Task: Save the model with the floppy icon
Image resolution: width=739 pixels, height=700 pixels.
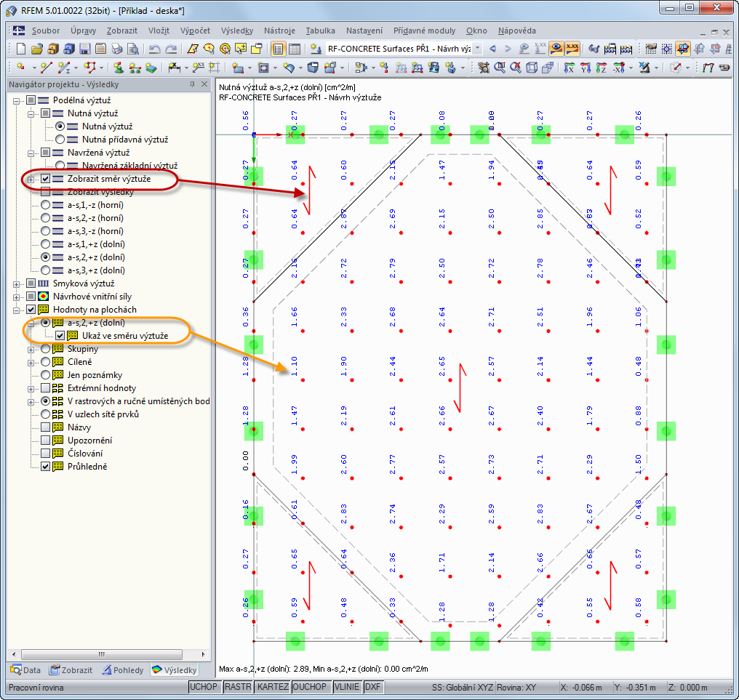Action: (x=85, y=49)
